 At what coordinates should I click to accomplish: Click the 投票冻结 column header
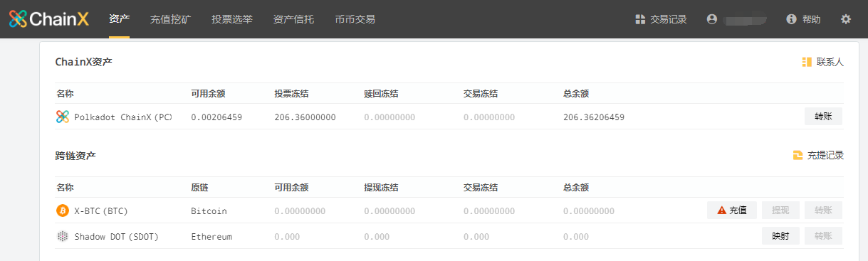coord(291,94)
